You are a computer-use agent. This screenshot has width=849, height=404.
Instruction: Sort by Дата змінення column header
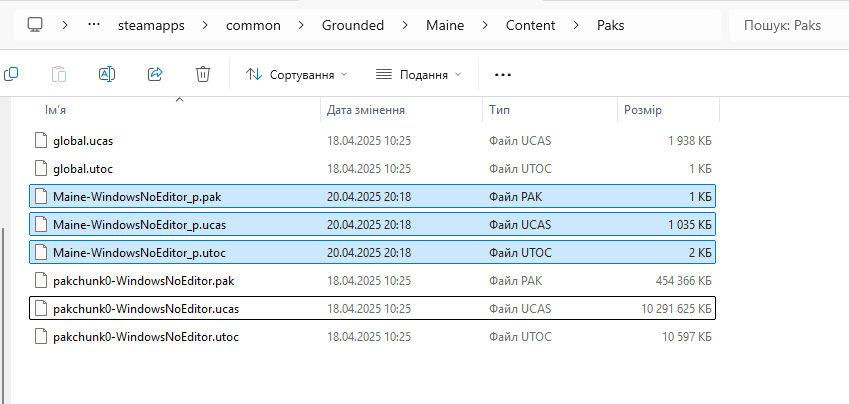365,110
